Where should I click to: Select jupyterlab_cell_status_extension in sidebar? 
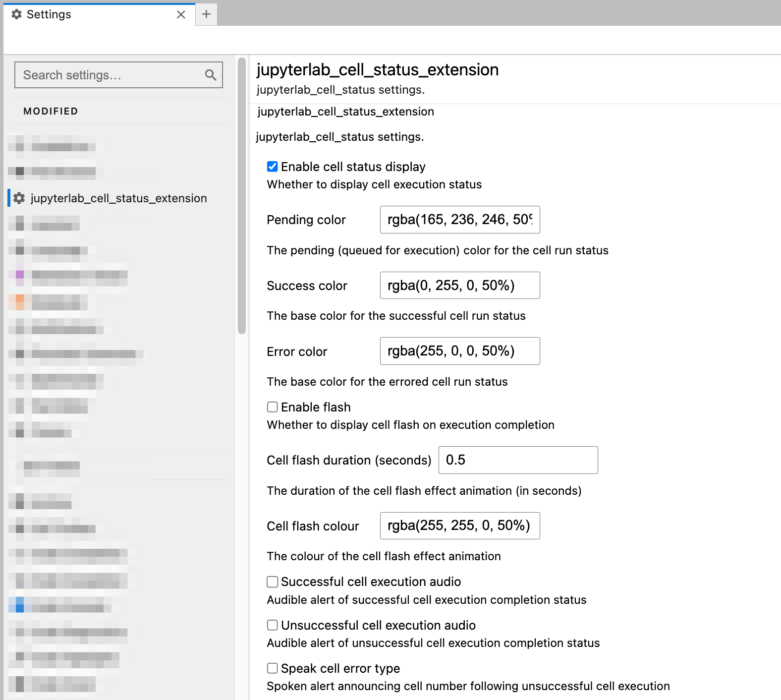tap(118, 198)
